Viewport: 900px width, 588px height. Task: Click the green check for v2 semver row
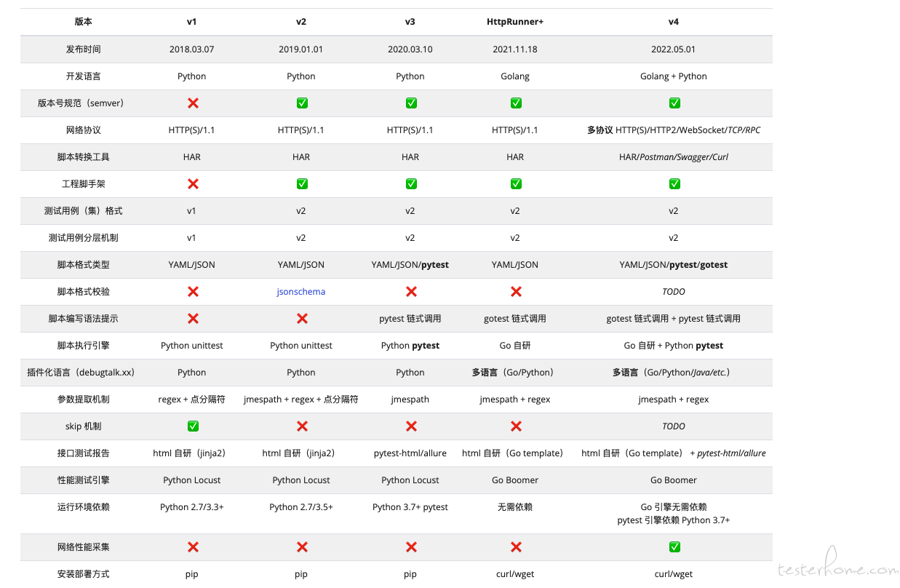302,103
